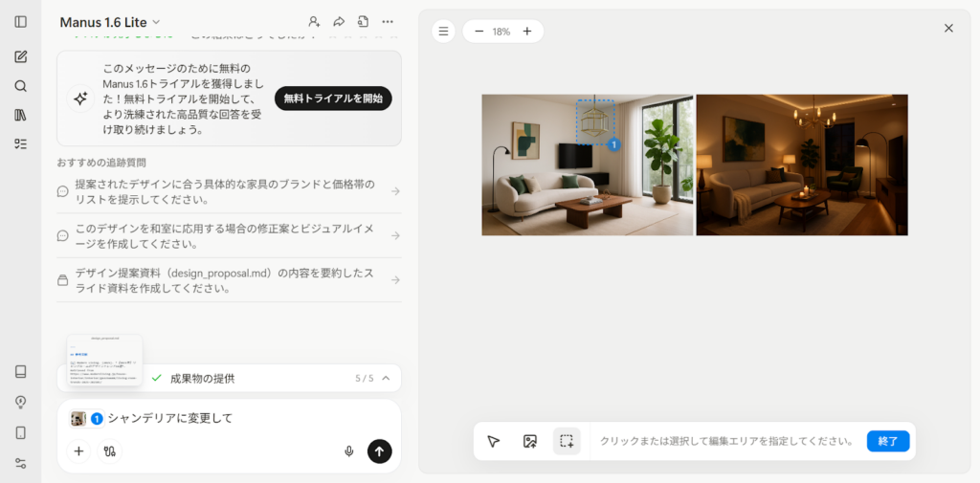The image size is (980, 483).
Task: Click the 成果物の提供 status row
Action: click(x=229, y=378)
